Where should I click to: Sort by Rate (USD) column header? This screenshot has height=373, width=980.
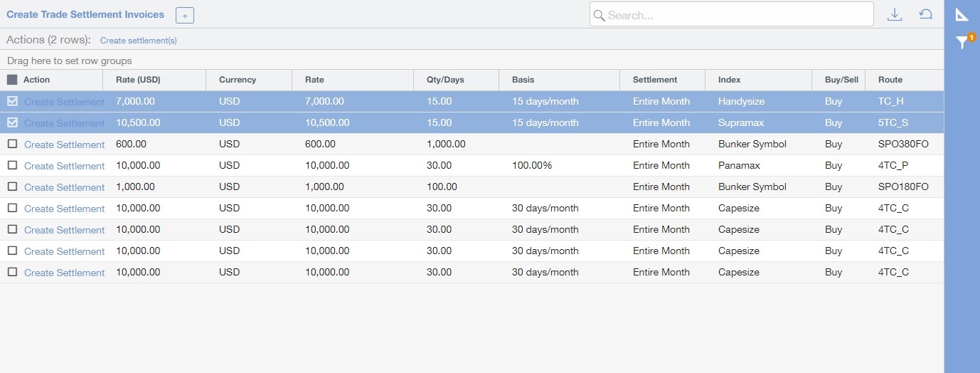point(138,80)
